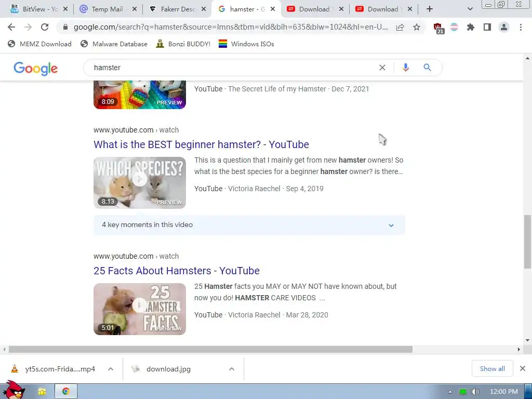Screen dimensions: 532x399
Task: Open a new browser tab
Action: 430,9
